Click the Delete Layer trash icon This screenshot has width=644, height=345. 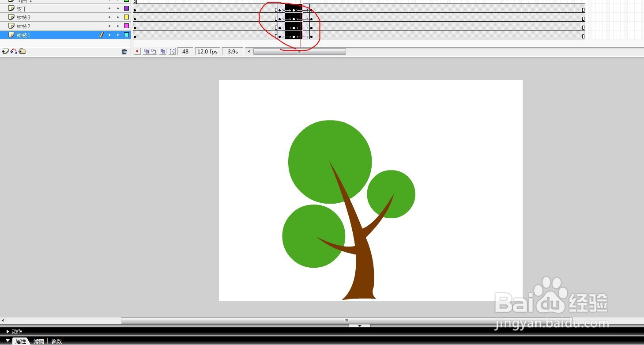click(124, 52)
